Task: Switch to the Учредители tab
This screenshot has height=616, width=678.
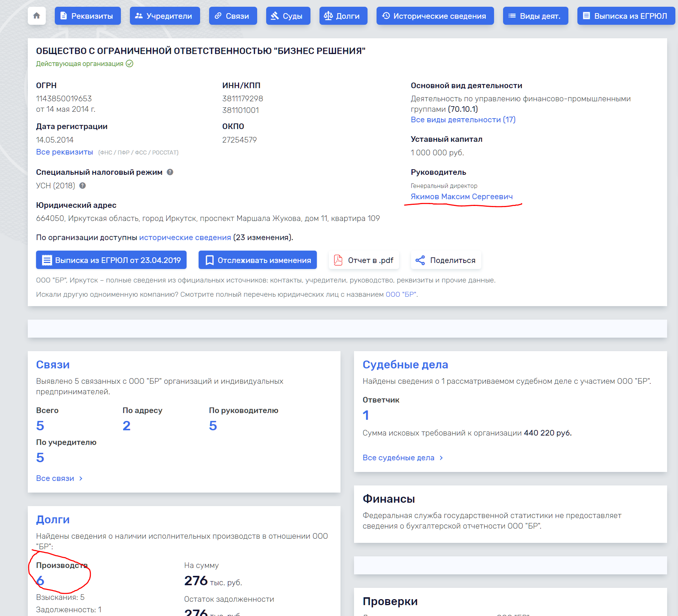Action: tap(164, 16)
